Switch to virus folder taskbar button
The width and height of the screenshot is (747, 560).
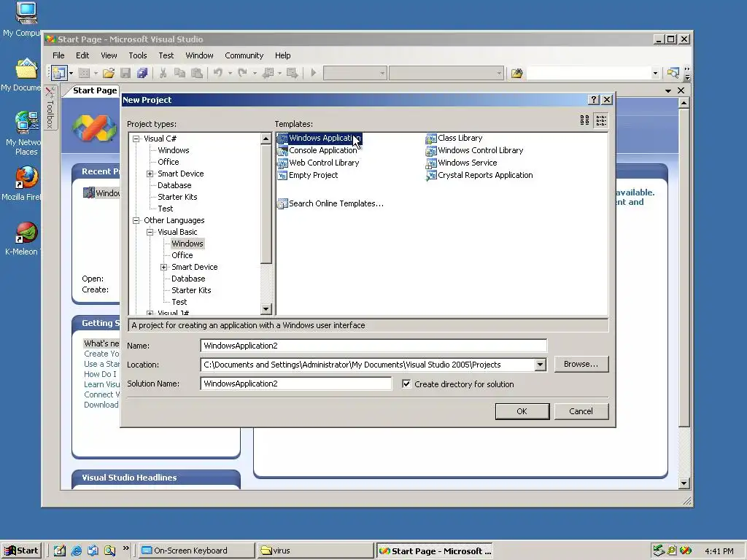(x=315, y=551)
